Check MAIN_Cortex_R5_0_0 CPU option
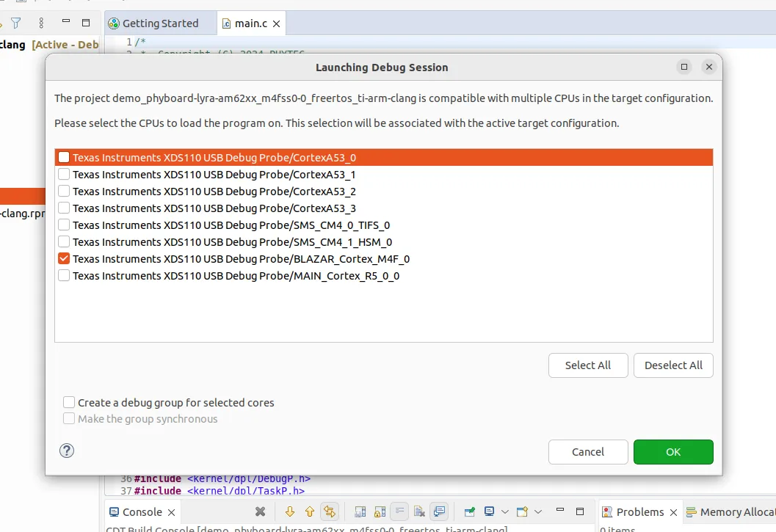The width and height of the screenshot is (776, 532). pos(64,276)
